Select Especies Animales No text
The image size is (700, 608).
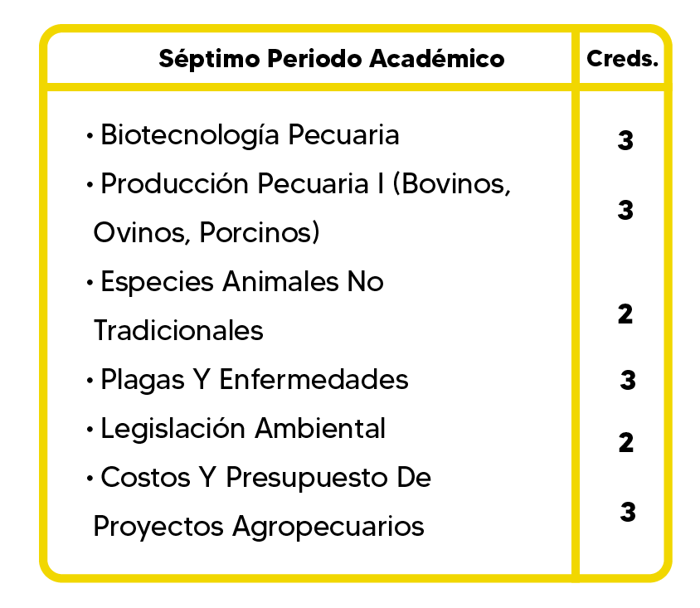coord(242,282)
